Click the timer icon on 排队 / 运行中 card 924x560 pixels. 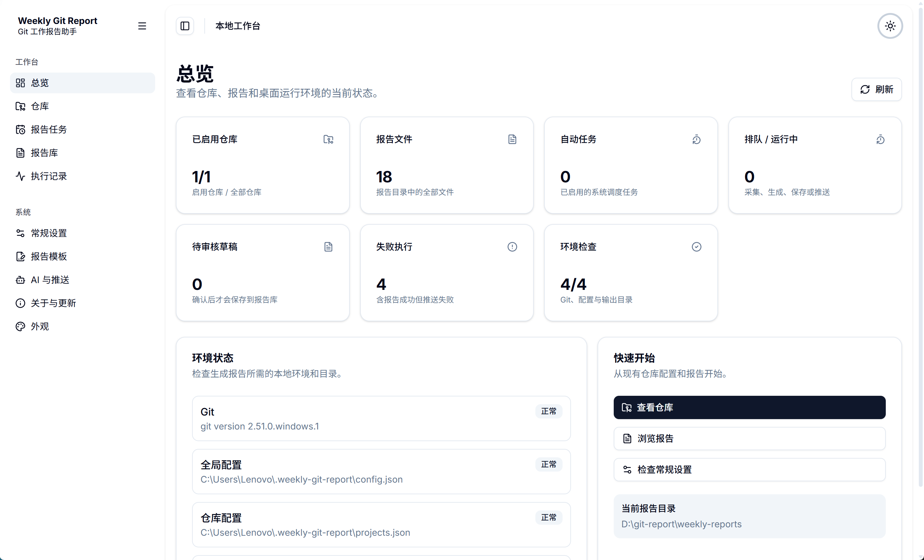click(881, 140)
